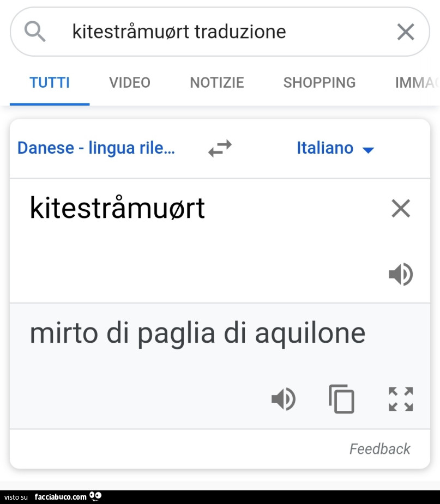Screen dimensions: 440x504
Task: Click the search magnifier icon
Action: (x=35, y=32)
